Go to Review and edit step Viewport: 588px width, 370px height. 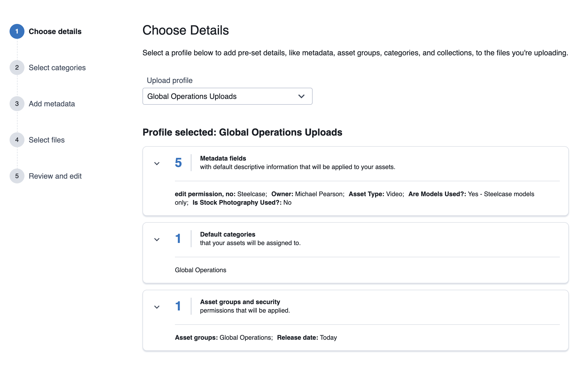[x=55, y=176]
